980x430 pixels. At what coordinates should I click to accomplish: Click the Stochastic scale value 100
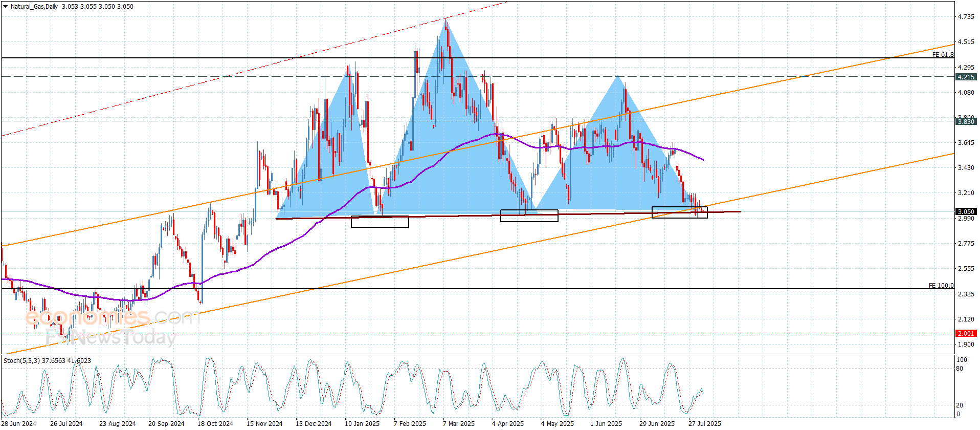point(962,360)
